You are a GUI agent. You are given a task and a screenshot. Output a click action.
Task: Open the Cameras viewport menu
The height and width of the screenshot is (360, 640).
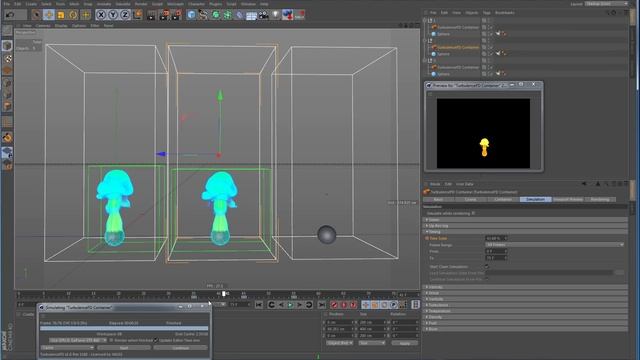(x=43, y=25)
